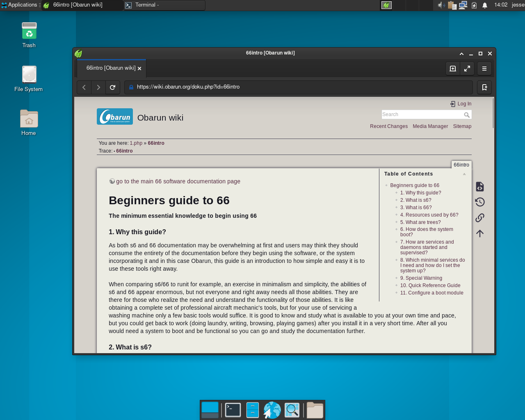The height and width of the screenshot is (420, 525).
Task: Open a new browser tab
Action: 453,68
